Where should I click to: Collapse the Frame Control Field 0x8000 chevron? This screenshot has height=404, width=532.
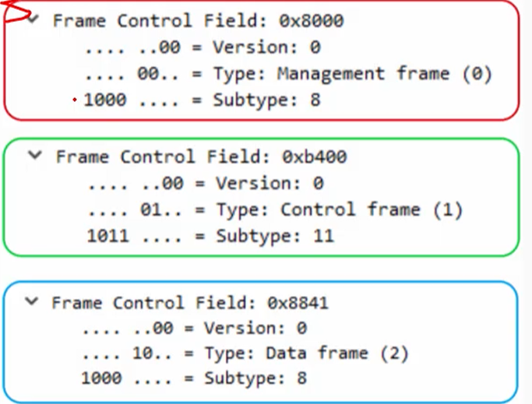(x=33, y=19)
